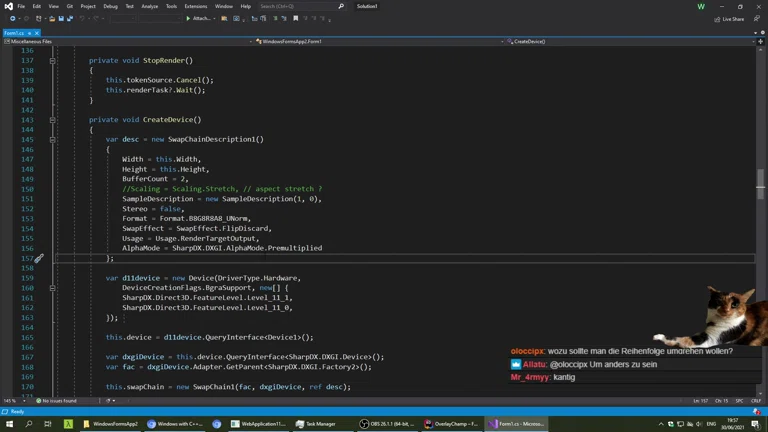Click the No issues found indicator
Screen dimensions: 768x432
56,401
